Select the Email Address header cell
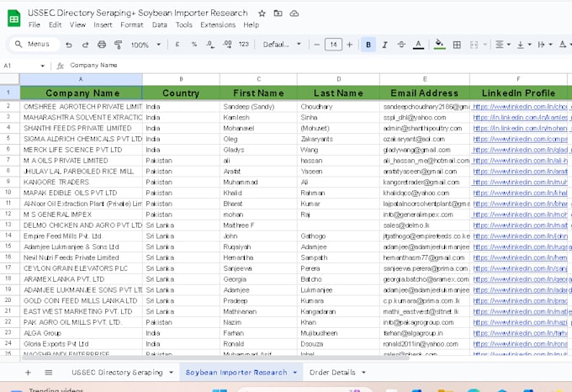 425,93
